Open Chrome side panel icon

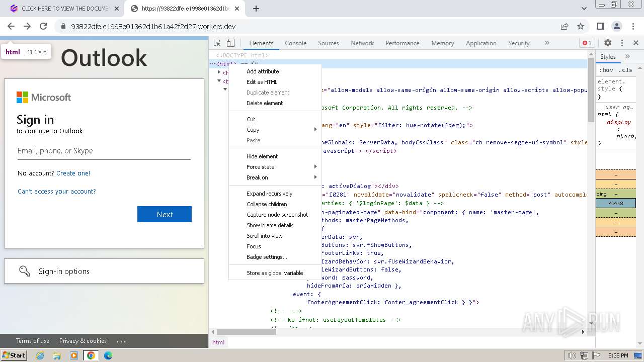coord(600,26)
